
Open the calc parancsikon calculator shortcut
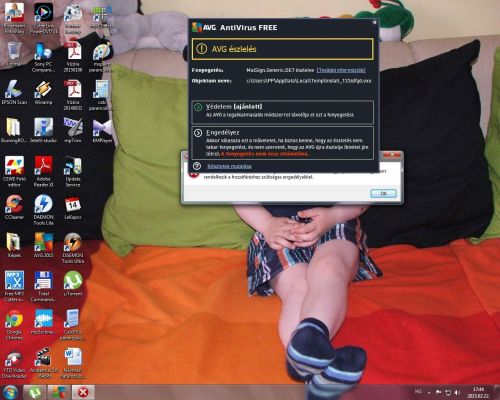[x=102, y=95]
